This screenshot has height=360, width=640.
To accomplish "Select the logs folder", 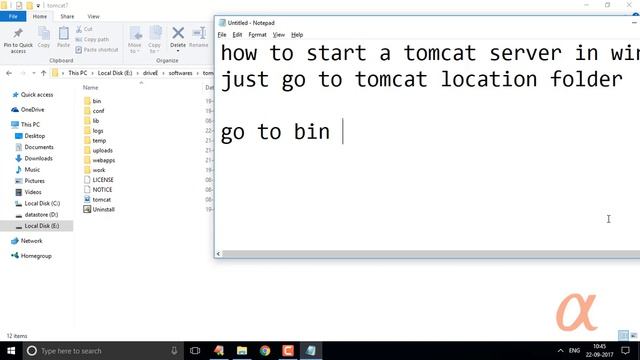I will 98,131.
